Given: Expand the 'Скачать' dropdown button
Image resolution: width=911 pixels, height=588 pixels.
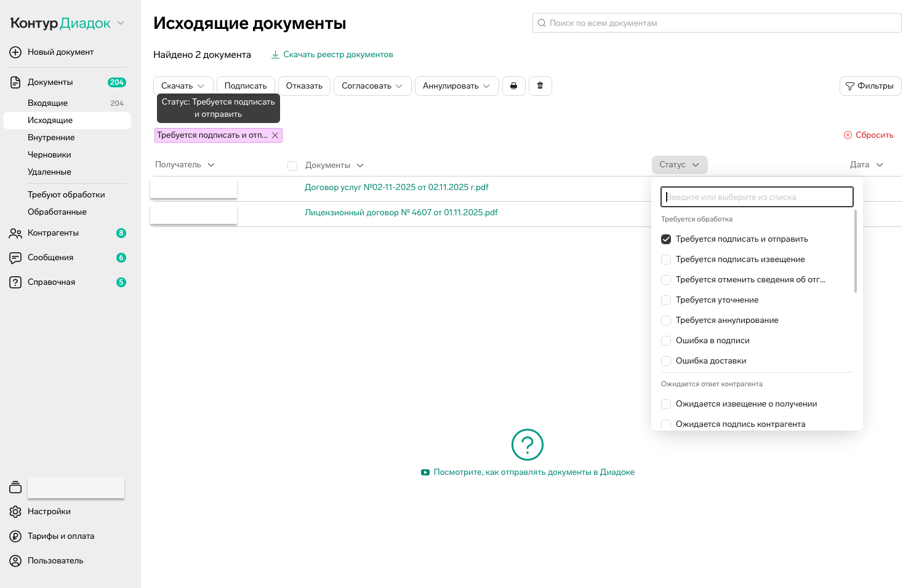Looking at the screenshot, I should [183, 86].
